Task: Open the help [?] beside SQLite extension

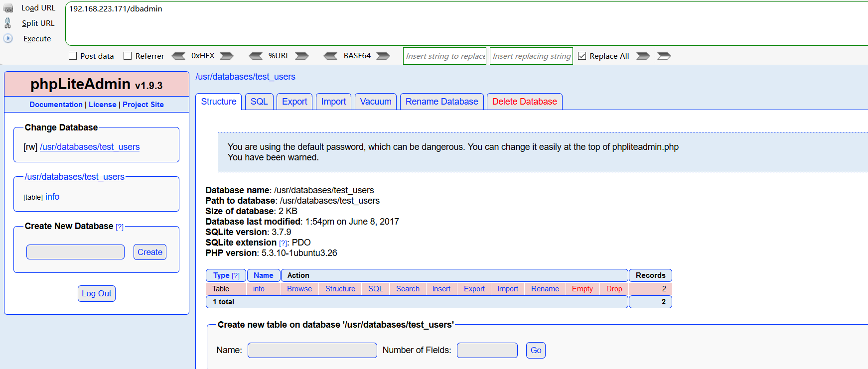Action: tap(283, 243)
